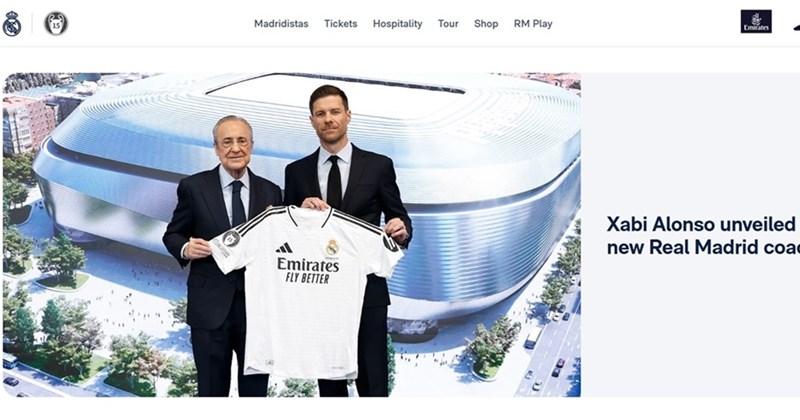Click the round sleeve patch on the jersey
Image resolution: width=800 pixels, height=420 pixels.
pos(231,238)
